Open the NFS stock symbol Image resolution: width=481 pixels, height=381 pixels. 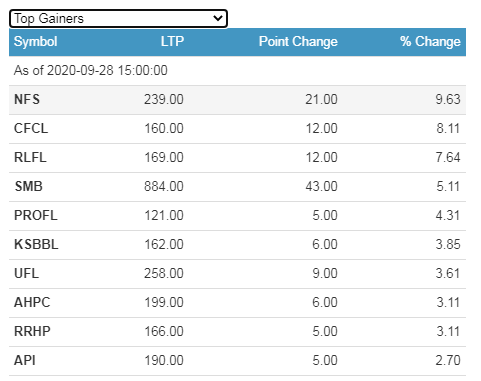click(x=27, y=99)
